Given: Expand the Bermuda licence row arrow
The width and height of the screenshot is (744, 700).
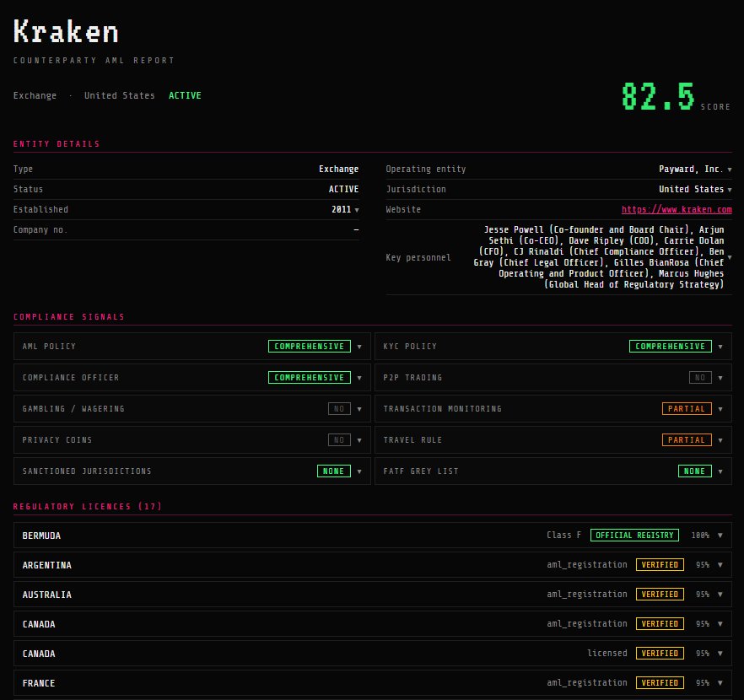Looking at the screenshot, I should tap(720, 536).
